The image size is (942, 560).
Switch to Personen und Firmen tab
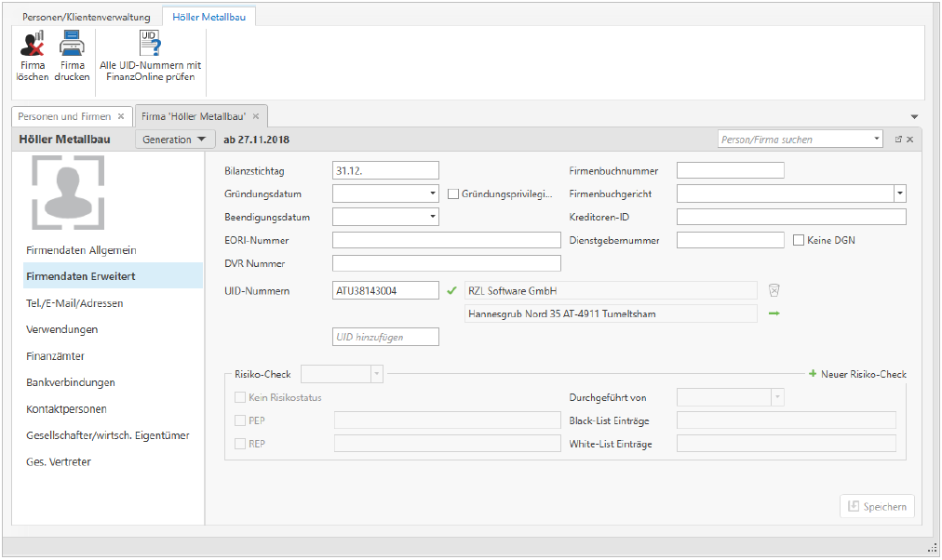tap(64, 117)
